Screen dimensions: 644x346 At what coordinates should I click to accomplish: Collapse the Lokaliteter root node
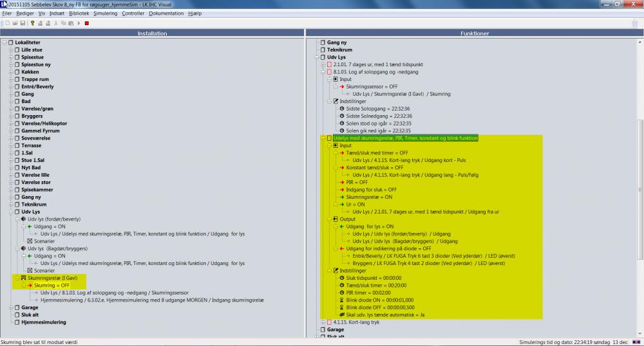pos(5,42)
